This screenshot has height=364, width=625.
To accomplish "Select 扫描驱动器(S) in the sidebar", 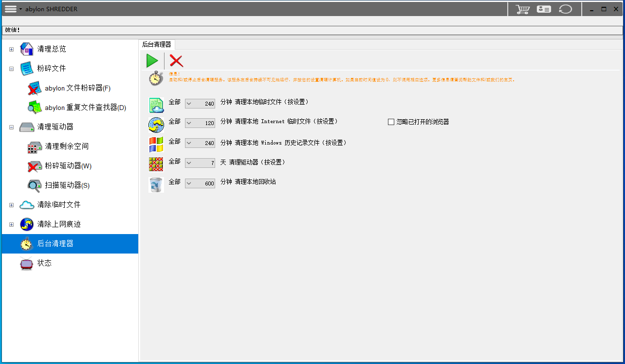I will (67, 185).
